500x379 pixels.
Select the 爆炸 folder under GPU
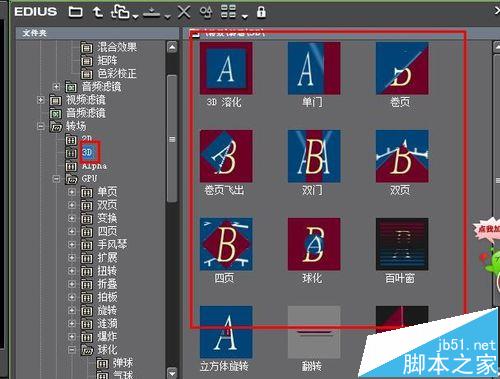pos(107,337)
